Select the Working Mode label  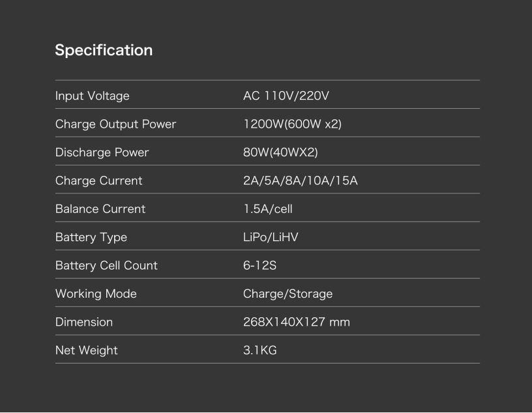[96, 294]
